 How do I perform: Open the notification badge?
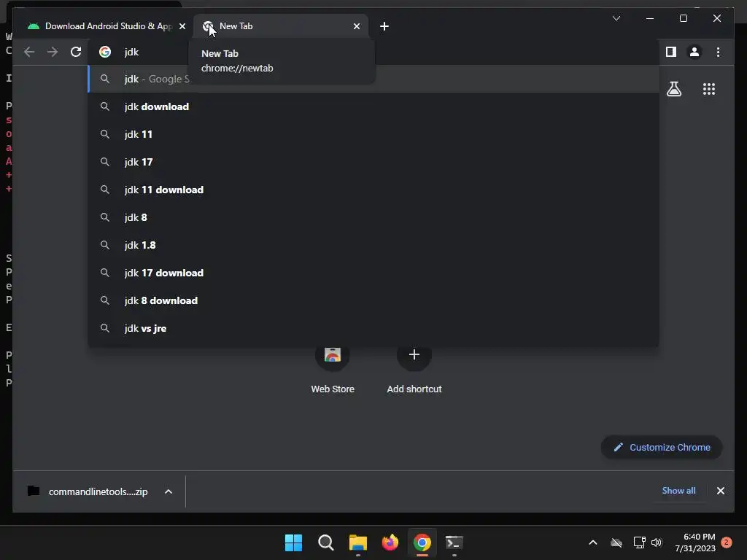726,542
